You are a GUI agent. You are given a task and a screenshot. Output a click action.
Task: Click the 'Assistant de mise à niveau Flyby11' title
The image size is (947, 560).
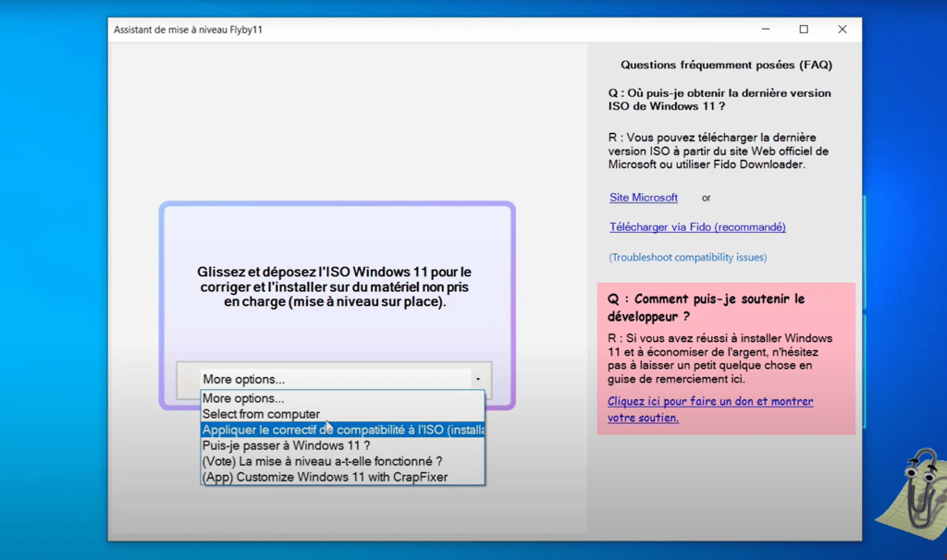(188, 30)
